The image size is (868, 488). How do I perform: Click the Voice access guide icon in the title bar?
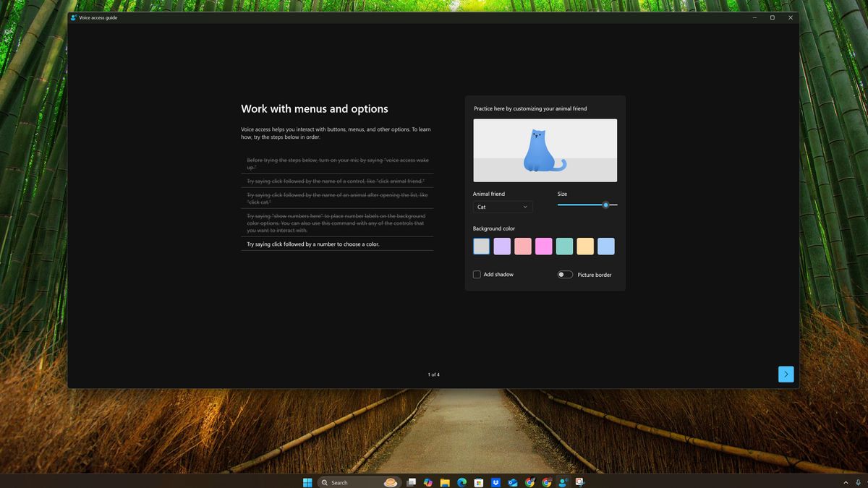click(x=75, y=17)
